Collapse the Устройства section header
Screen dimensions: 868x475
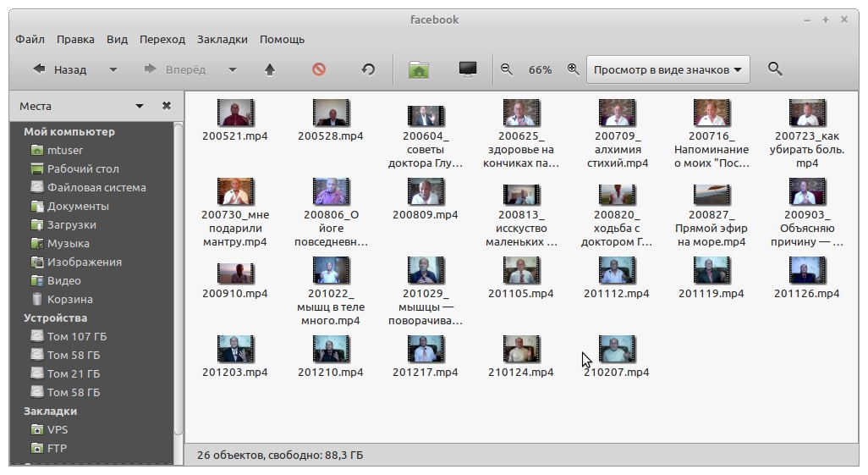55,318
